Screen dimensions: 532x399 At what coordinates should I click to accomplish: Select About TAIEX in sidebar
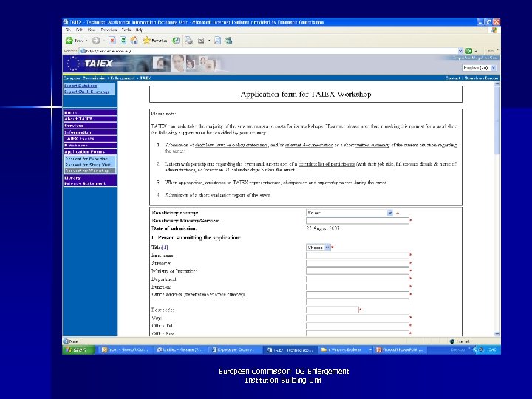[90, 119]
